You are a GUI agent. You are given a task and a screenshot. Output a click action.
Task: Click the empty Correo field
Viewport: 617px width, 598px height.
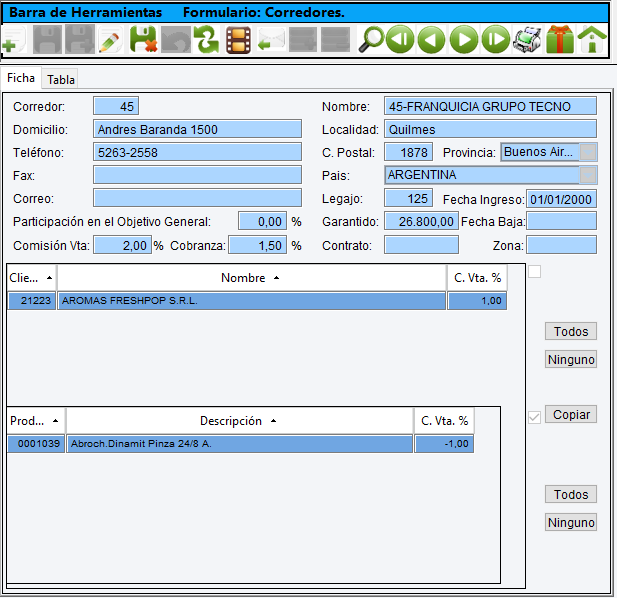coord(198,198)
